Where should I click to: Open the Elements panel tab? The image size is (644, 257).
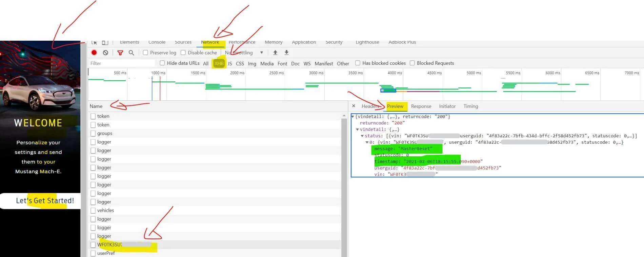pos(129,42)
